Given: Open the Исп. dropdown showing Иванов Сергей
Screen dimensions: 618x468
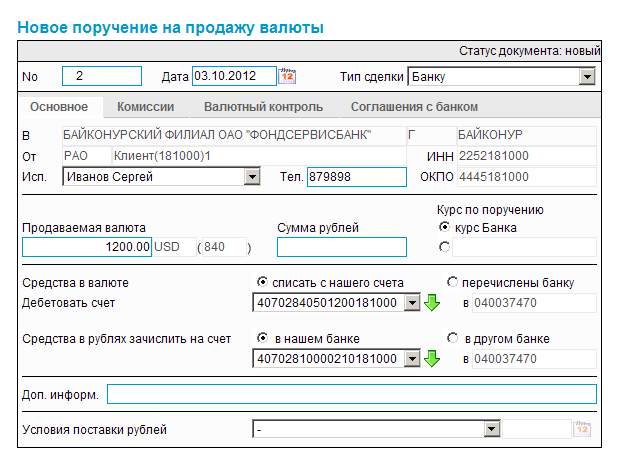Looking at the screenshot, I should coord(252,177).
